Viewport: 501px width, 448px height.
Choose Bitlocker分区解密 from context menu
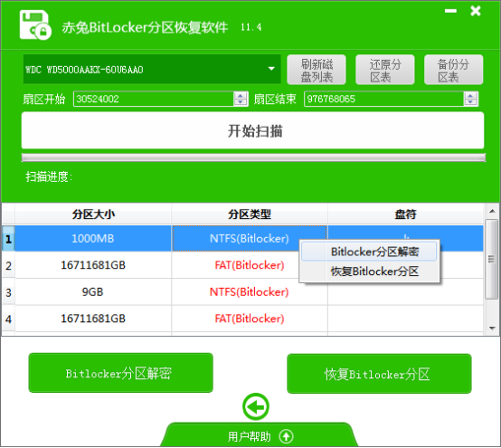369,252
